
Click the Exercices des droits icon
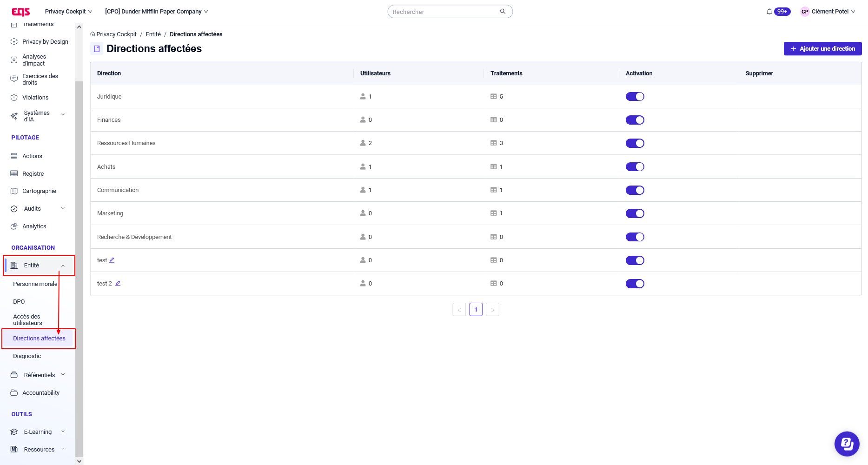tap(14, 80)
